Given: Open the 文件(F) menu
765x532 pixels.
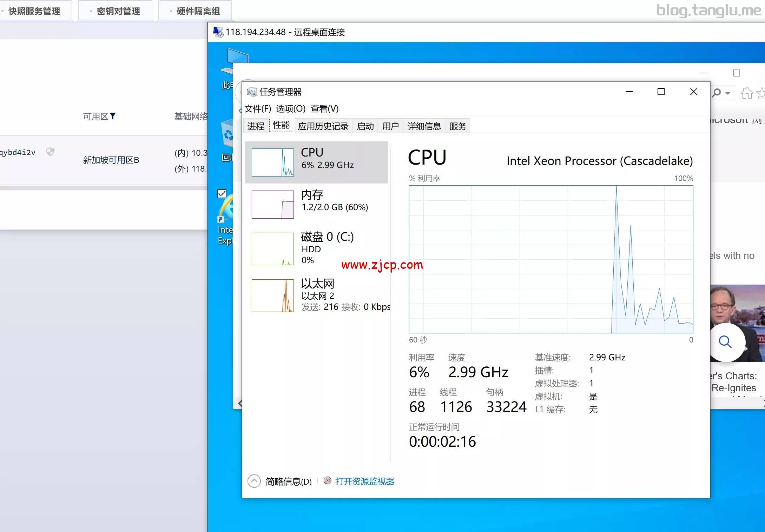Looking at the screenshot, I should click(258, 109).
